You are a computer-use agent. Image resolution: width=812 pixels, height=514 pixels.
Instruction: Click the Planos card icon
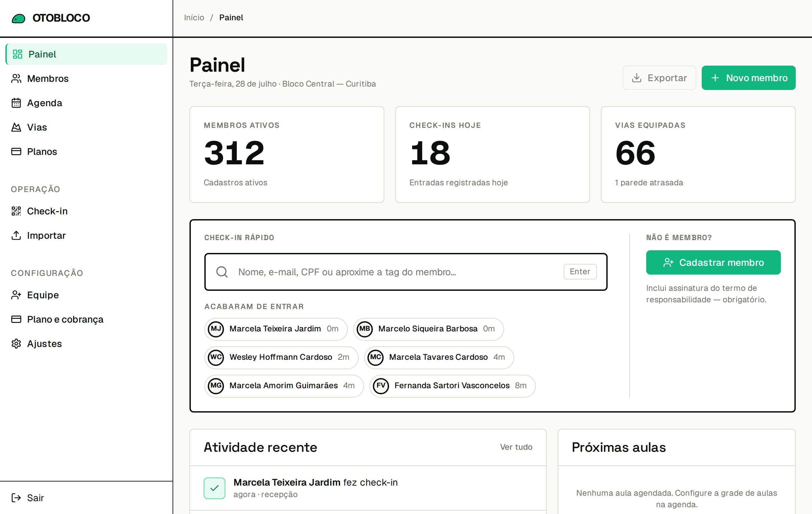pos(16,151)
